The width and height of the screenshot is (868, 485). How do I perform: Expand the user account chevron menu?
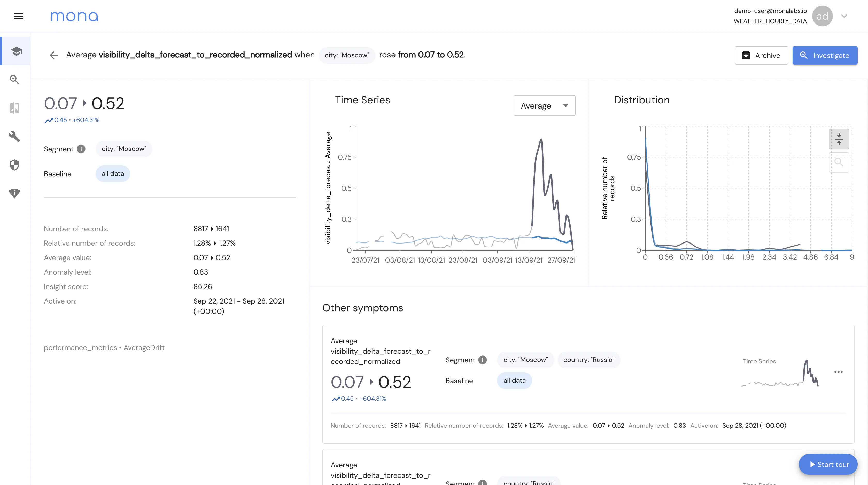(x=844, y=16)
